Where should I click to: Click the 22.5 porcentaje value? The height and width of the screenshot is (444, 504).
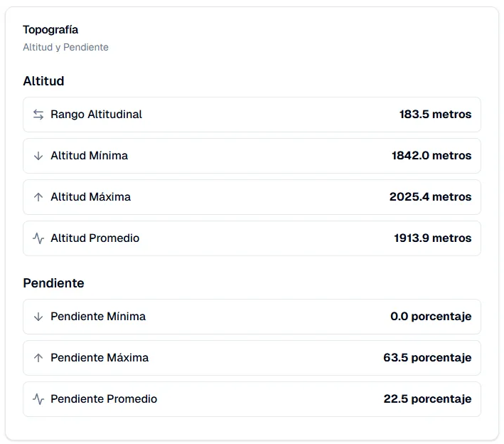(427, 398)
